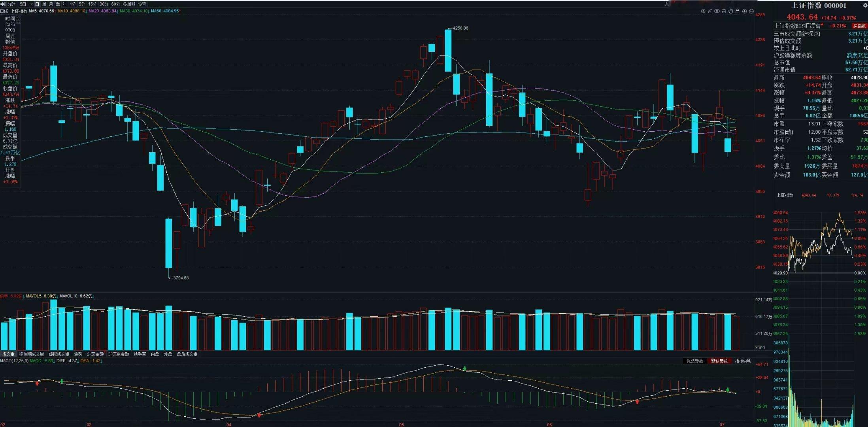868x427 pixels.
Task: Toggle the eye visibility icon in chart toolbar
Action: tap(717, 11)
